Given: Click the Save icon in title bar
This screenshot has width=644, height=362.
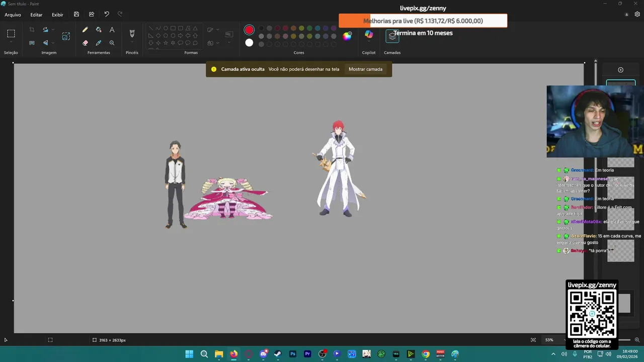Looking at the screenshot, I should 76,15.
